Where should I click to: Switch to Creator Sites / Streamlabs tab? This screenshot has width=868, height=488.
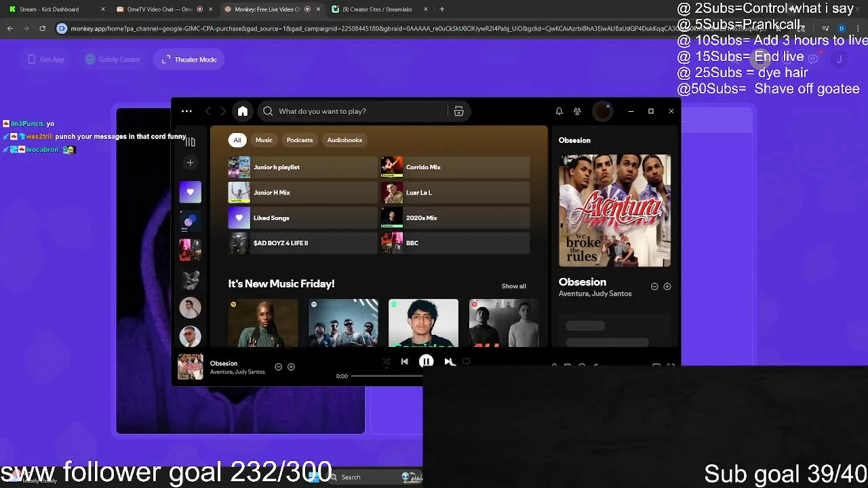380,9
